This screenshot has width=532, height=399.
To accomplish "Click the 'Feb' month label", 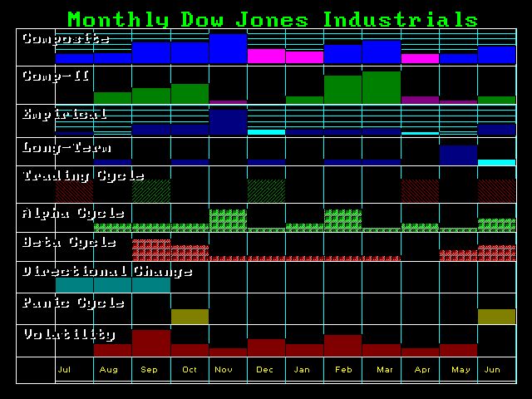I will pyautogui.click(x=343, y=369).
